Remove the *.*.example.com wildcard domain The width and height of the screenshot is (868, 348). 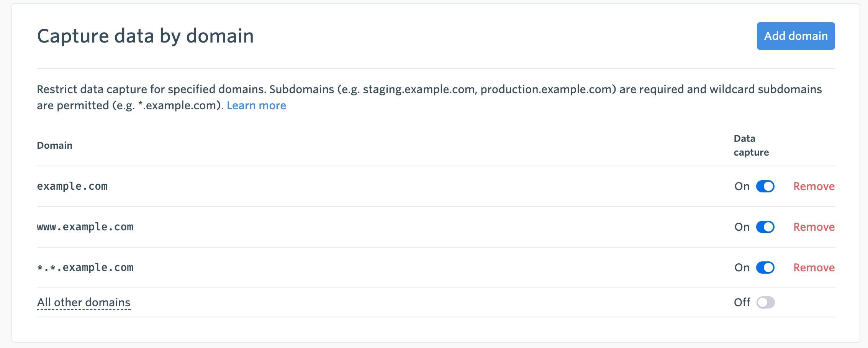click(x=814, y=268)
